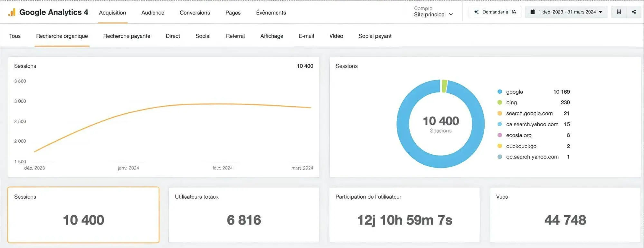This screenshot has height=248, width=644.
Task: Click the 10 400 total above line chart
Action: [x=305, y=66]
